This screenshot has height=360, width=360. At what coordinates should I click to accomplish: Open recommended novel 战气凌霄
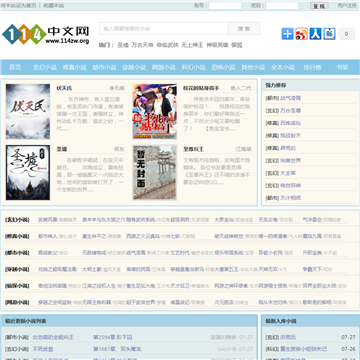tap(290, 98)
